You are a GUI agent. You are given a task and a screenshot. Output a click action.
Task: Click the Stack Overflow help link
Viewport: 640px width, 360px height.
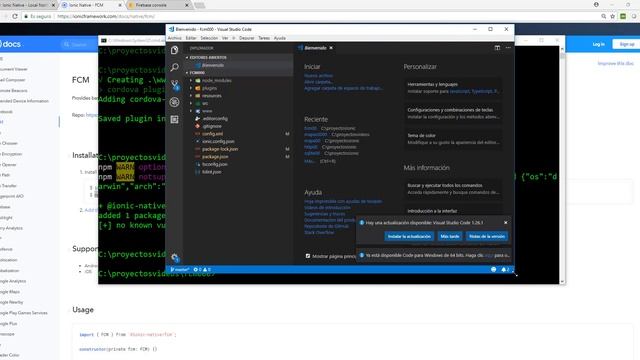coord(319,233)
